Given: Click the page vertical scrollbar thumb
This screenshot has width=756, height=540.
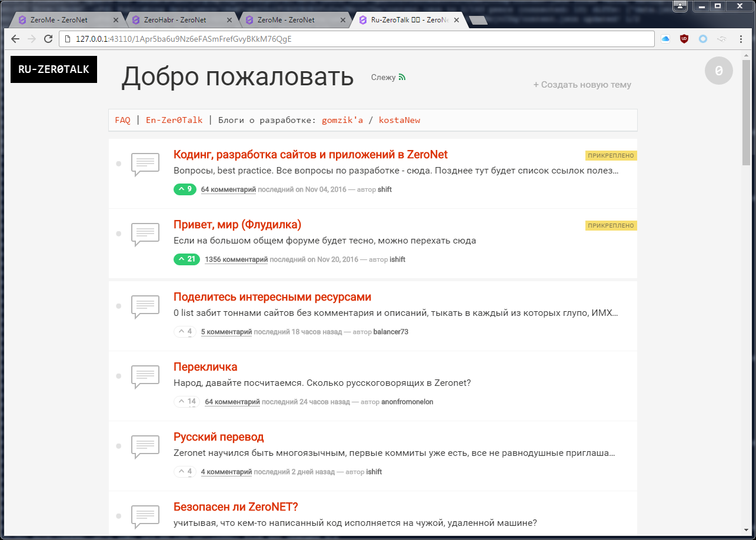Looking at the screenshot, I should (746, 113).
